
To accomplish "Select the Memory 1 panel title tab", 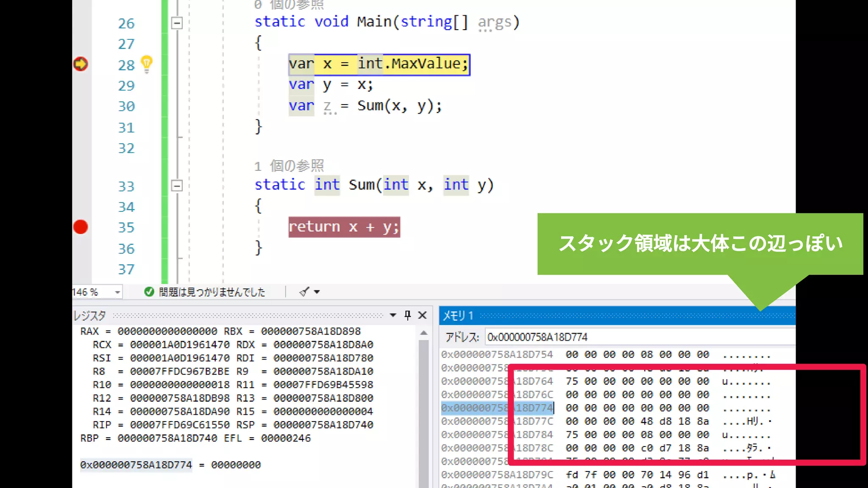I will [458, 316].
